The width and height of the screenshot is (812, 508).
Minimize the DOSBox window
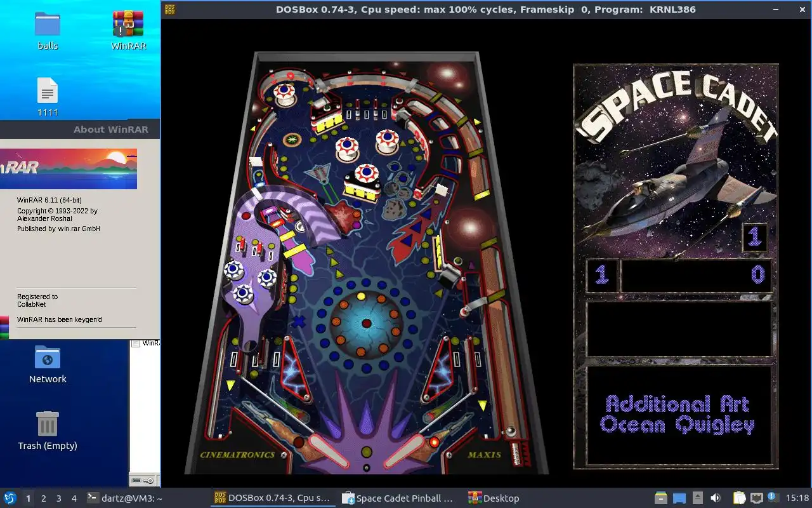(775, 10)
